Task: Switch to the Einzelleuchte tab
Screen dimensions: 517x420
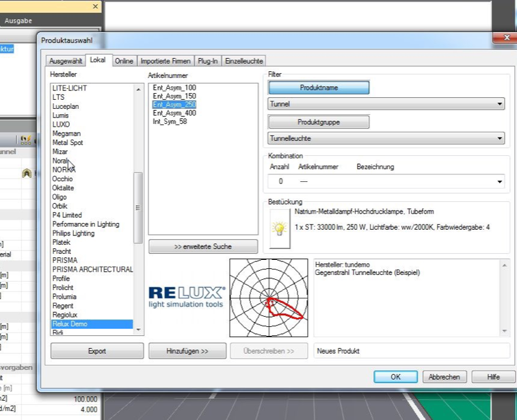Action: (x=244, y=61)
